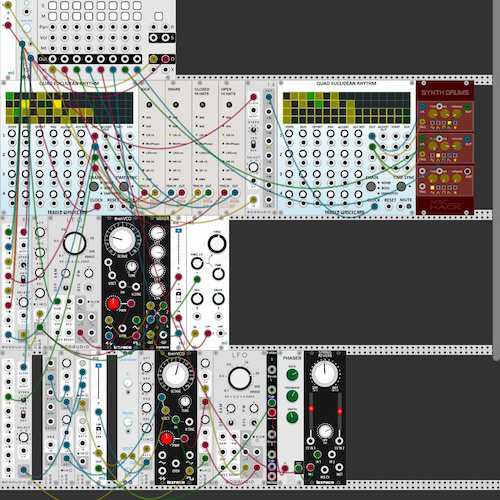Screen dimensions: 500x500
Task: Click the vertical scrollbar at the rack's right edge
Action: (x=496, y=180)
